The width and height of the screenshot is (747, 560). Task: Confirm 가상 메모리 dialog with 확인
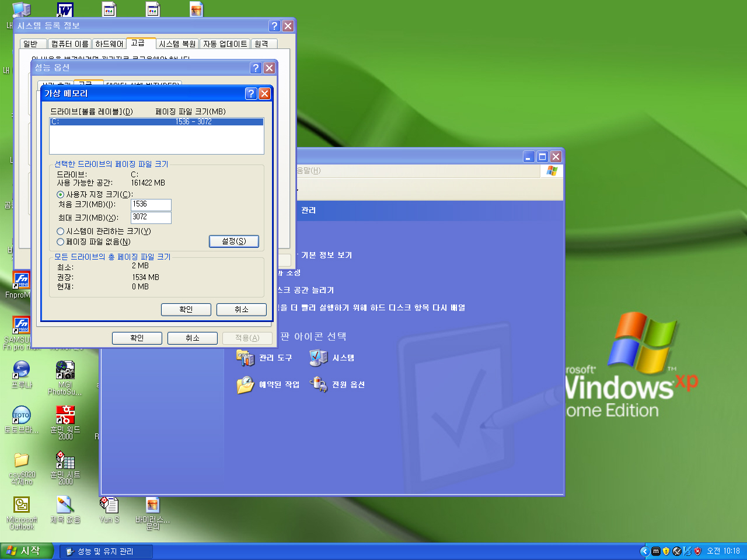pos(186,310)
